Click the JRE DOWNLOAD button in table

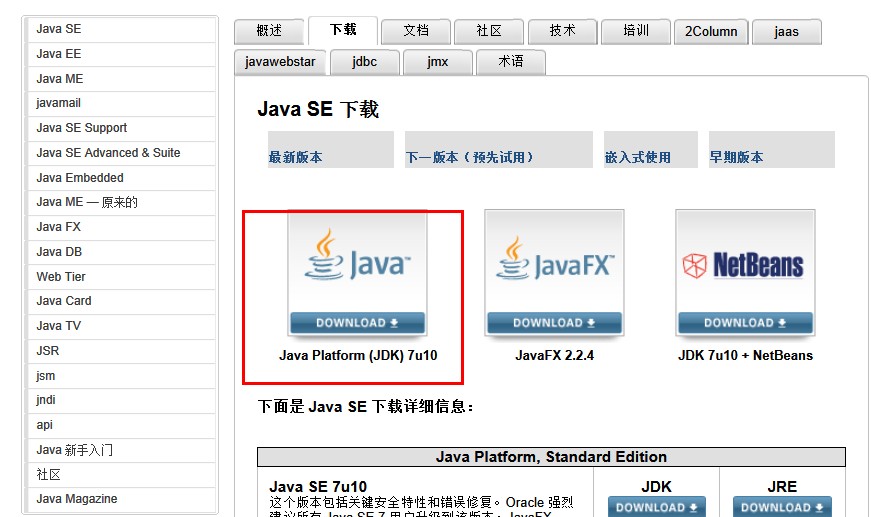pos(782,507)
